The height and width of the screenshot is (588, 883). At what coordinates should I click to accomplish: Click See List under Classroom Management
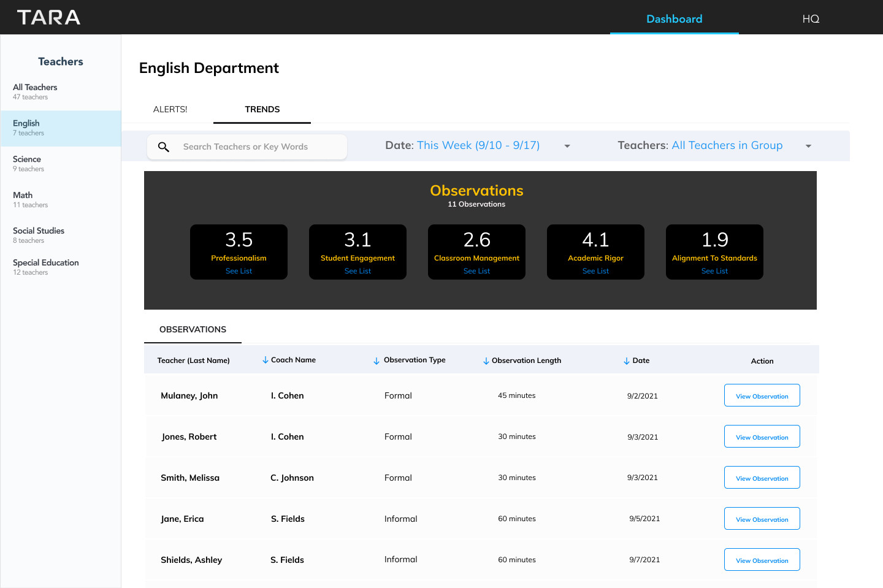click(476, 271)
